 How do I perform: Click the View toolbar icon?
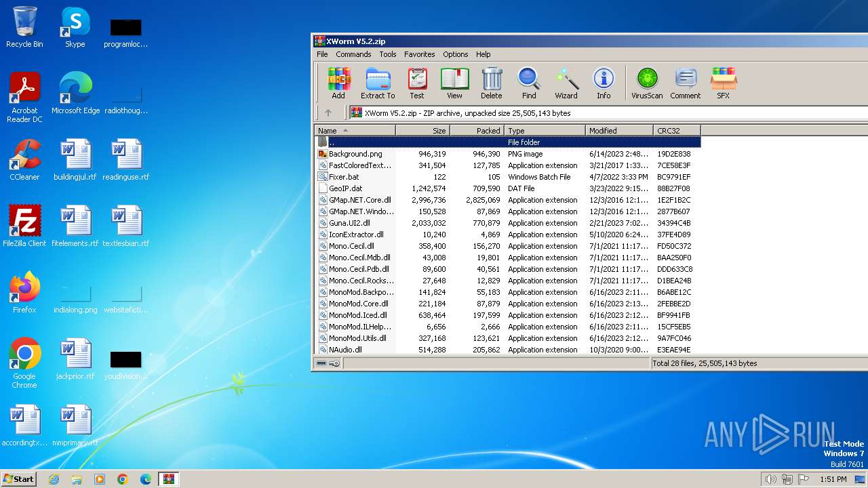454,83
